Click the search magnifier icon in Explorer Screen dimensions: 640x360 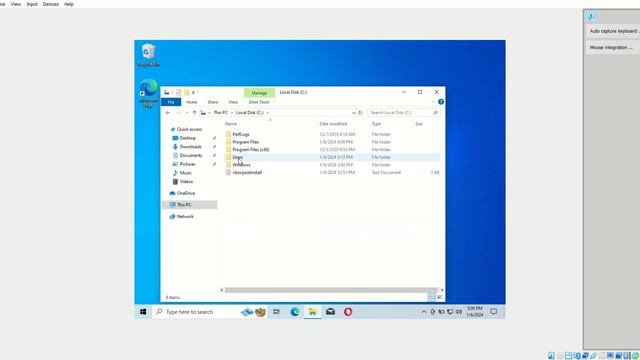pos(436,113)
